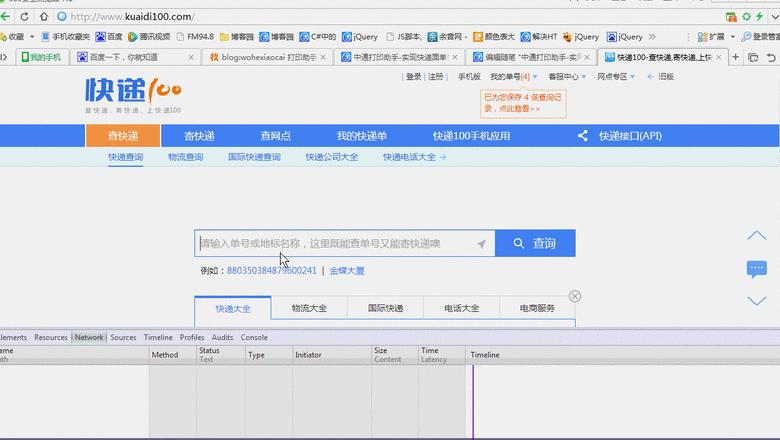Switch to the 国际快递 category tab
This screenshot has height=440, width=780.
[x=386, y=308]
